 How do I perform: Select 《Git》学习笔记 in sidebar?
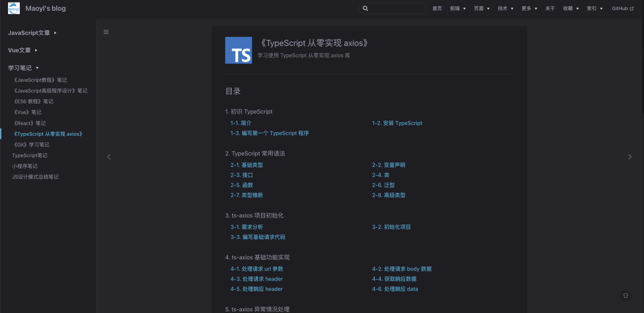(32, 144)
